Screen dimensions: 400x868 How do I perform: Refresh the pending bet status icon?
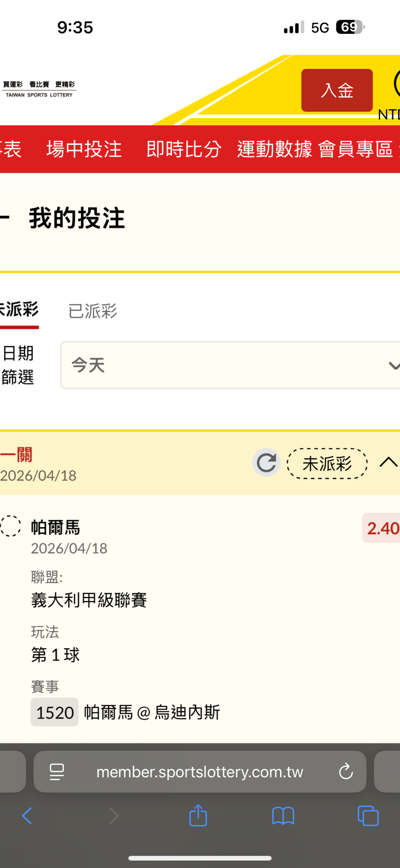coord(266,462)
